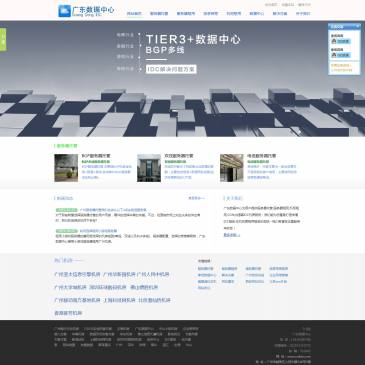Open the second news article title with green tag
Viewport: 365px width, 365px height.
tap(98, 231)
